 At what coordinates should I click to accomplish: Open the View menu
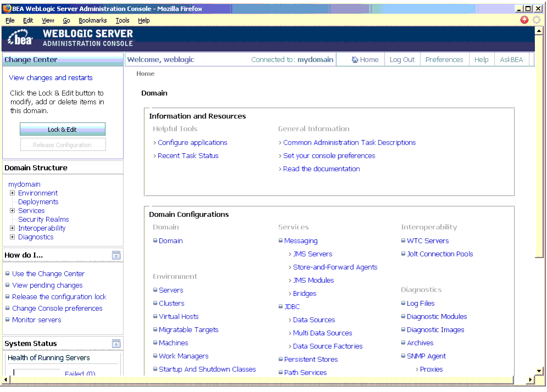pyautogui.click(x=48, y=20)
